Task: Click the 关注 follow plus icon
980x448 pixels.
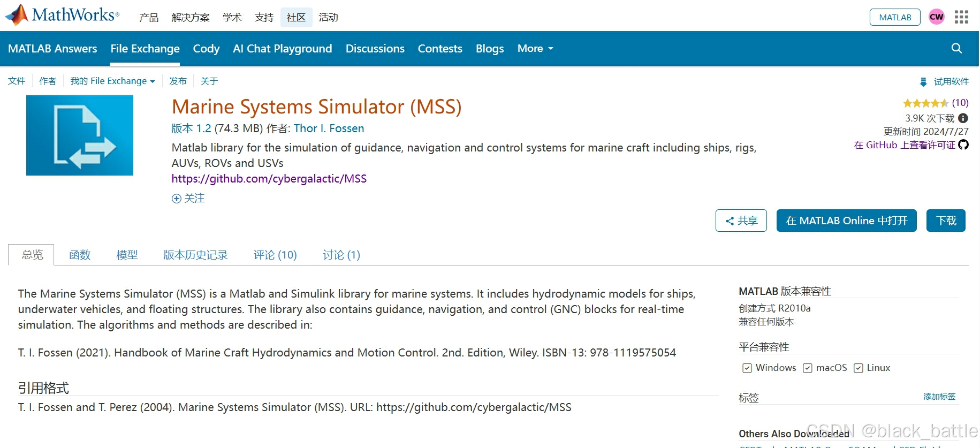Action: coord(177,199)
